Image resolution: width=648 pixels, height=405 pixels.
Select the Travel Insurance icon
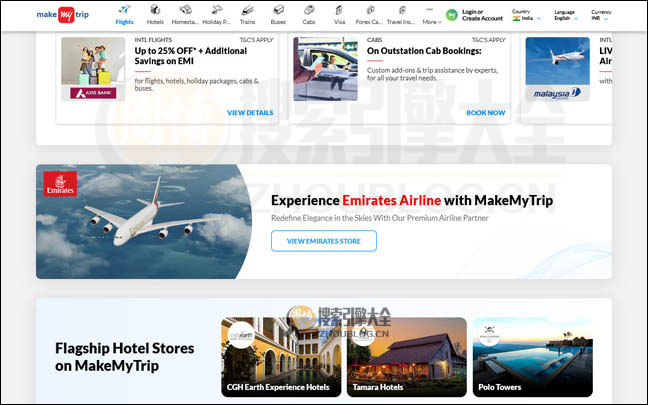tap(402, 10)
